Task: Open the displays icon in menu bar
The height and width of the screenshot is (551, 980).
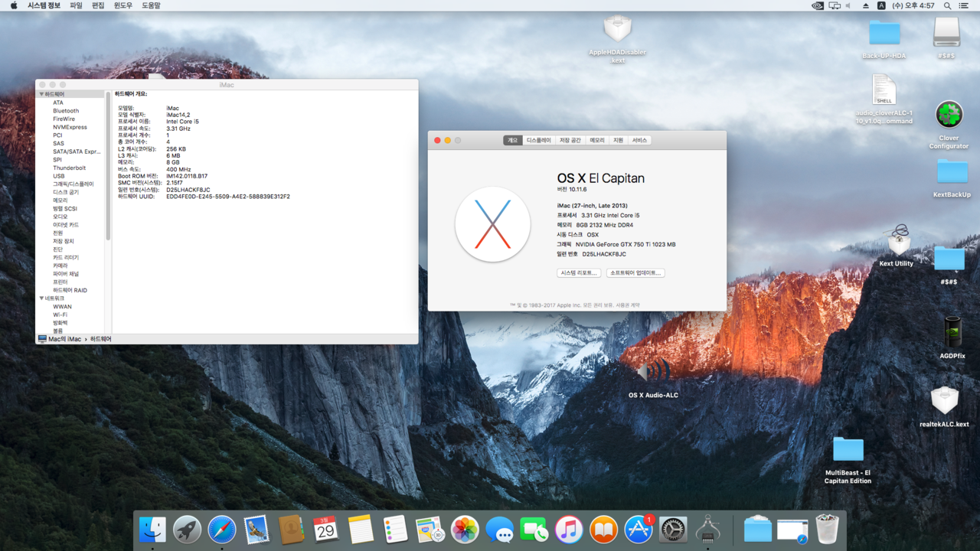Action: point(835,5)
